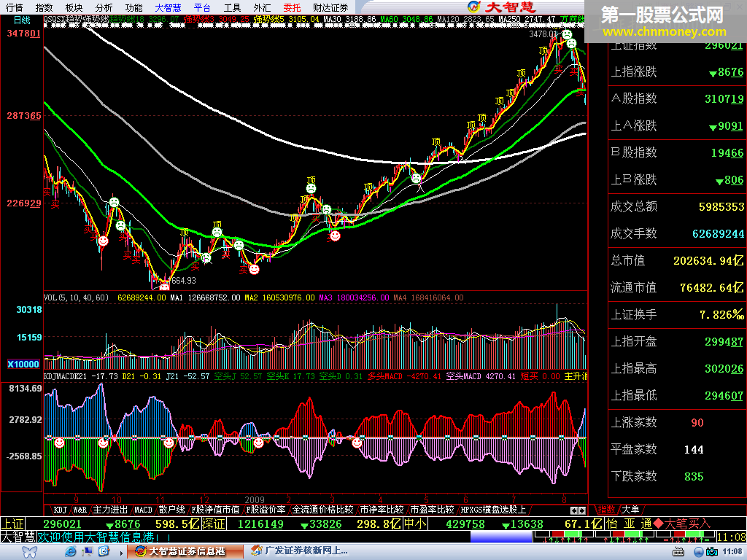747x560 pixels.
Task: Open the 分析 menu
Action: tap(104, 7)
